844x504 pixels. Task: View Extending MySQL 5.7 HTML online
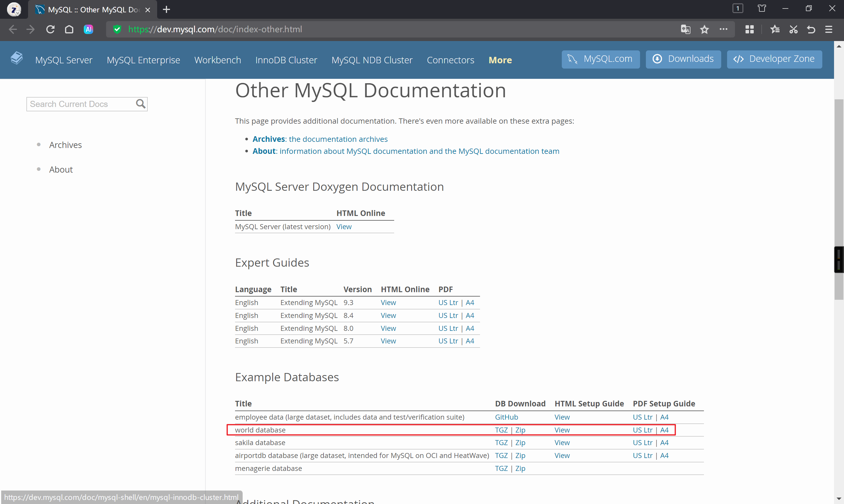click(x=388, y=341)
